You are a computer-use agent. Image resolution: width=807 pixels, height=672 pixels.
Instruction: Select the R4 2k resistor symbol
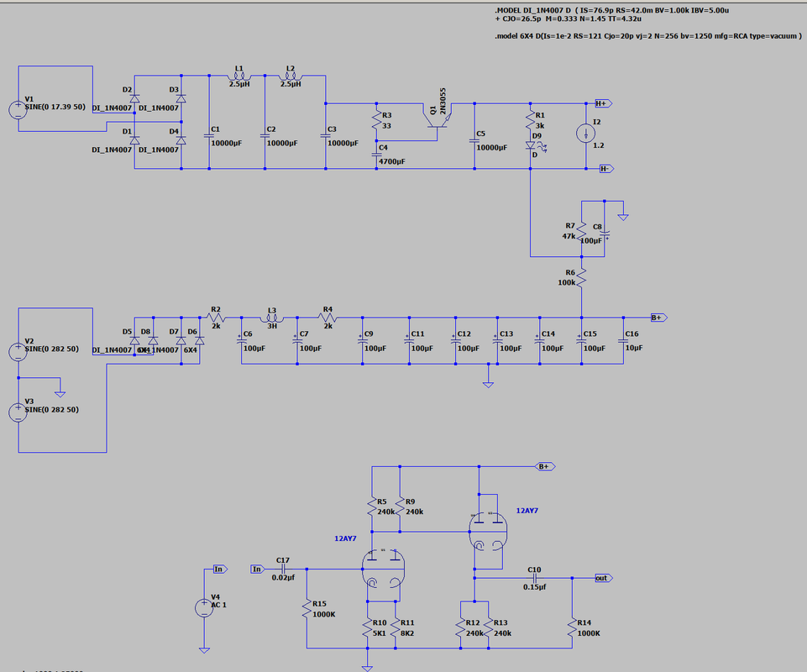click(328, 318)
